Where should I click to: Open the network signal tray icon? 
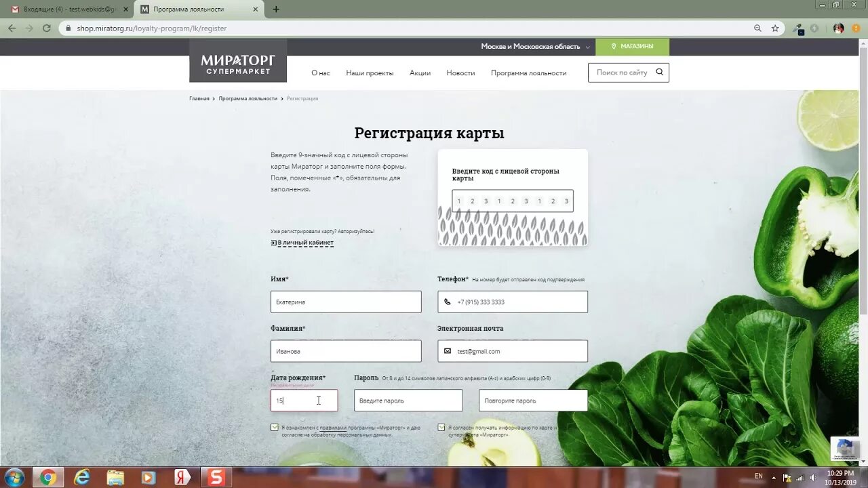click(x=800, y=478)
